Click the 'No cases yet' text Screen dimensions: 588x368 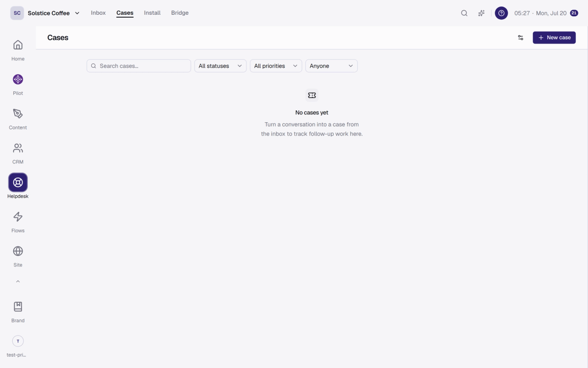click(312, 113)
